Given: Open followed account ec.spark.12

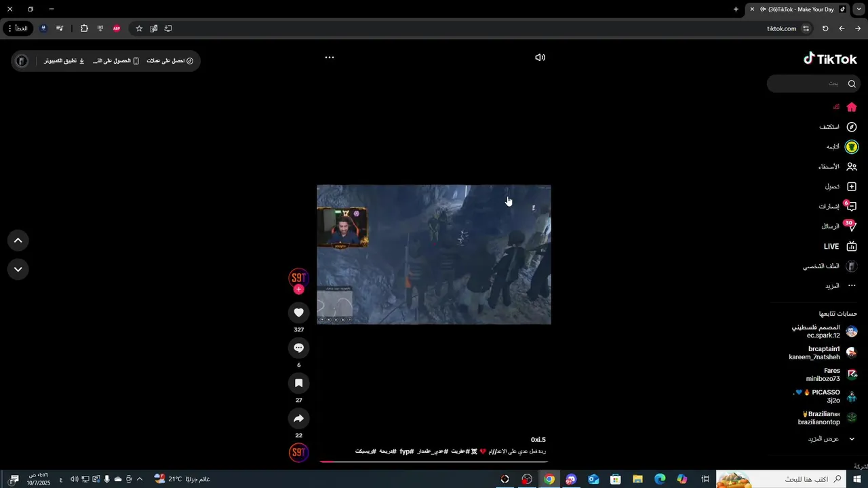Looking at the screenshot, I should (824, 331).
